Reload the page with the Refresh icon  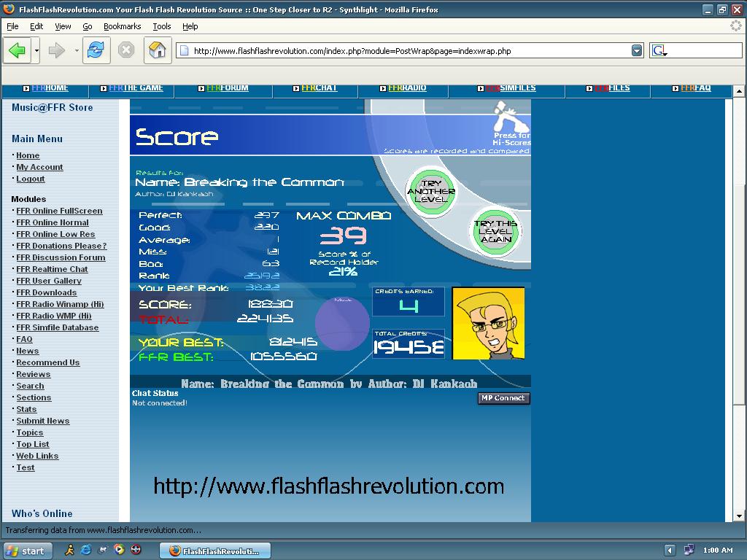tap(96, 50)
